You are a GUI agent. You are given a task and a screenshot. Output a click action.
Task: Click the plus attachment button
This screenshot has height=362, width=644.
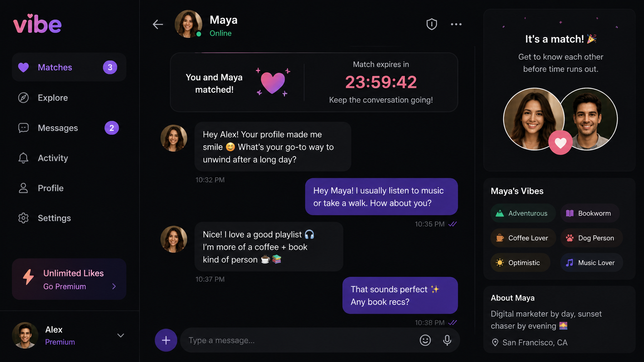coord(166,340)
